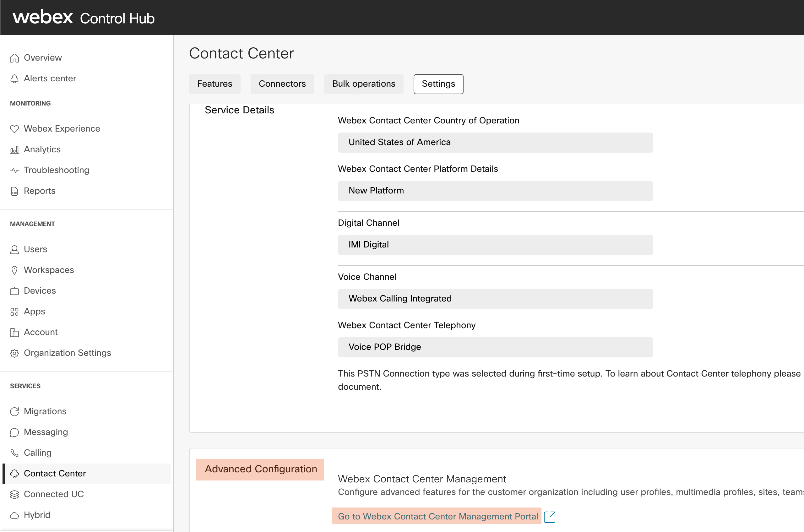The image size is (804, 532).
Task: Open Analytics from the sidebar
Action: pos(42,149)
